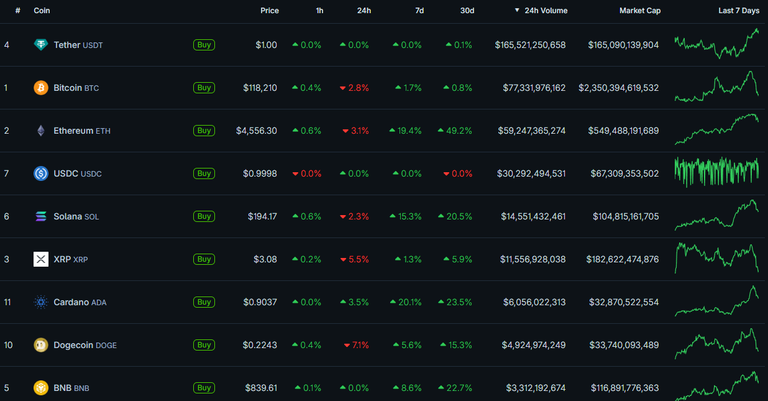Open Dogecoin 7-day sparkline chart
The image size is (768, 401).
click(717, 344)
